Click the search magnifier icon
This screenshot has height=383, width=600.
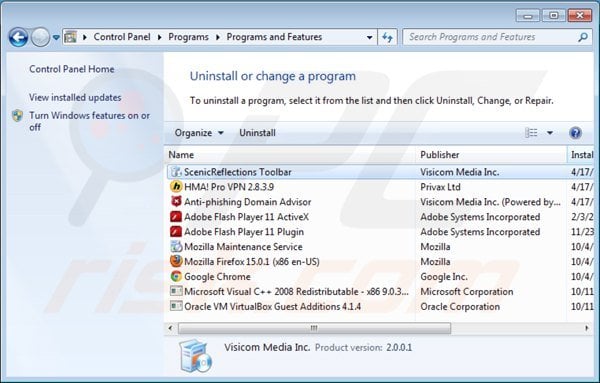point(583,37)
